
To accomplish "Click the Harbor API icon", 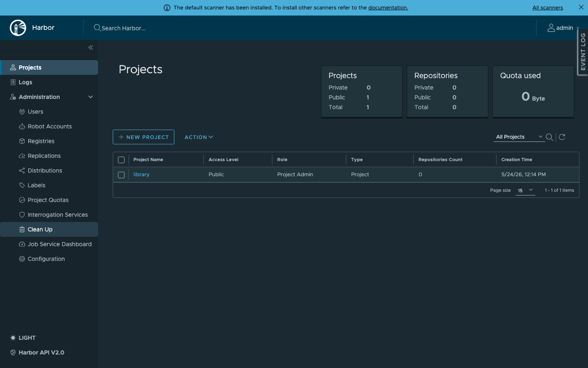I will (x=13, y=352).
